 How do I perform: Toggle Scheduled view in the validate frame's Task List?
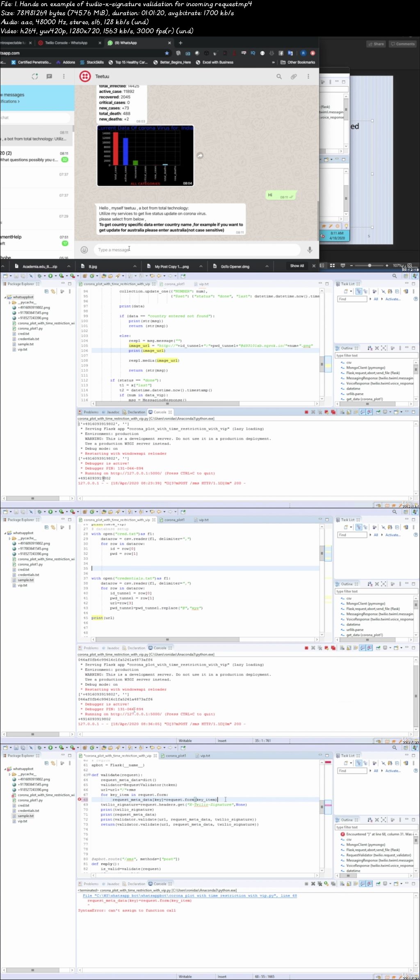tap(365, 763)
